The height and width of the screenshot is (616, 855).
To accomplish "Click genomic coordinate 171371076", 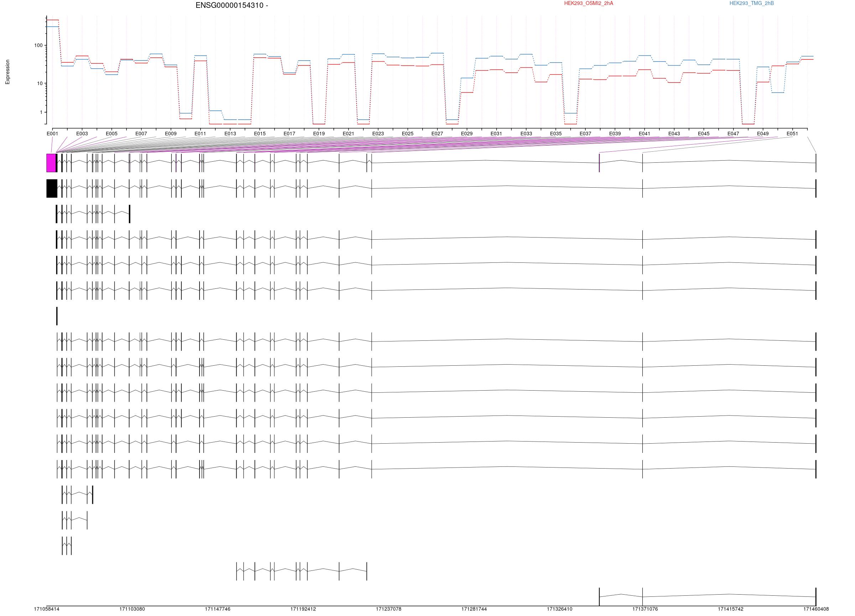I will coord(645,609).
